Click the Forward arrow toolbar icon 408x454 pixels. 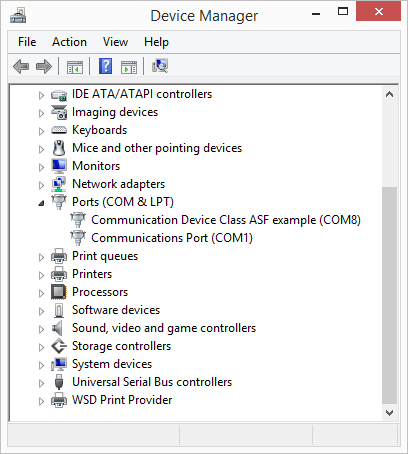pos(44,66)
